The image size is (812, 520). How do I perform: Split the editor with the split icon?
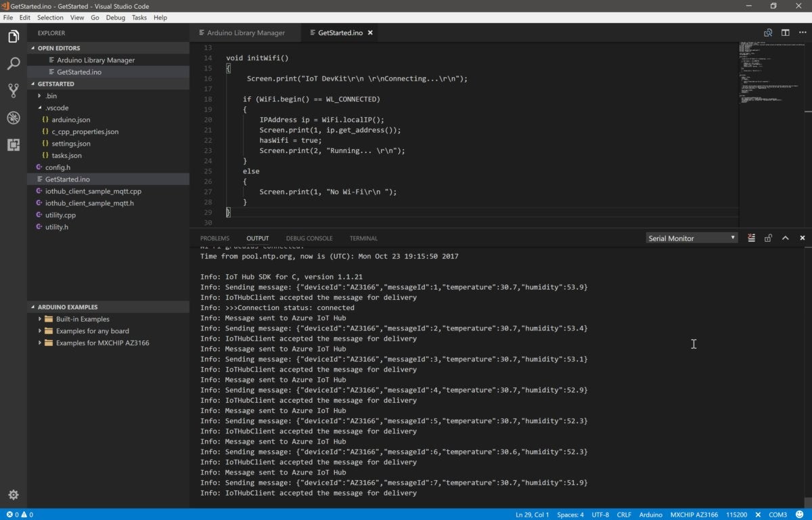785,32
